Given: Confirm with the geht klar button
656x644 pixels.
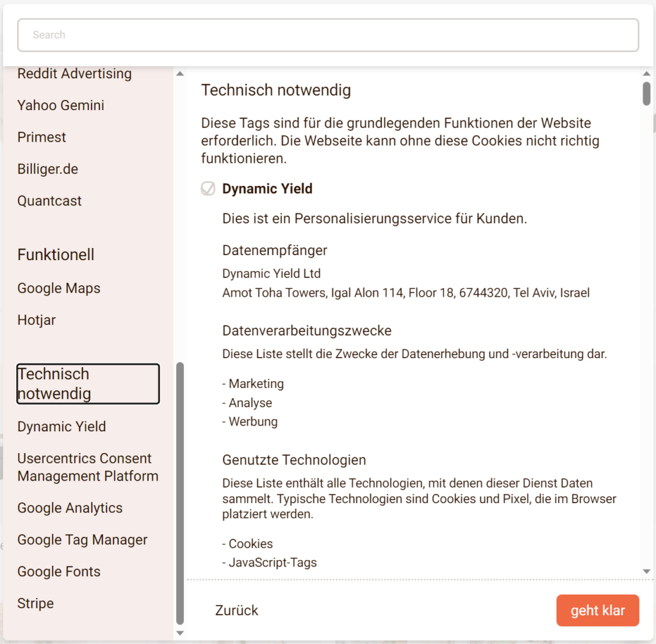Looking at the screenshot, I should [598, 611].
